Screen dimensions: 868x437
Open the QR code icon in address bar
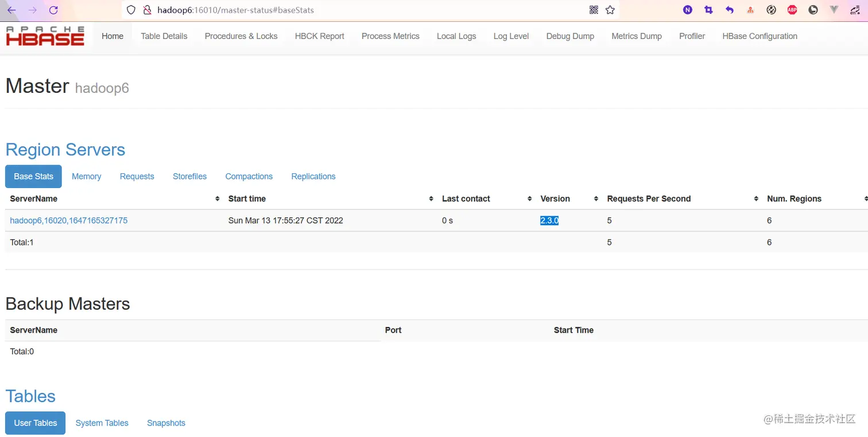click(x=594, y=10)
